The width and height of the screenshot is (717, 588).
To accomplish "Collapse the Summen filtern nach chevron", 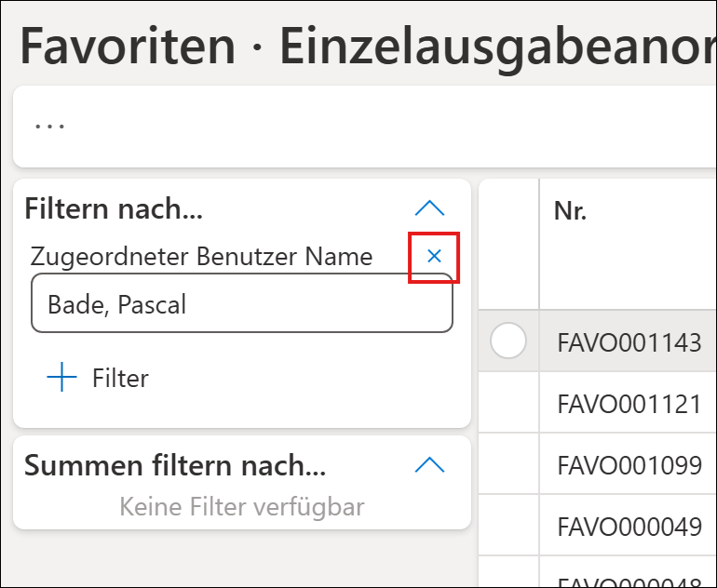I will [x=428, y=464].
